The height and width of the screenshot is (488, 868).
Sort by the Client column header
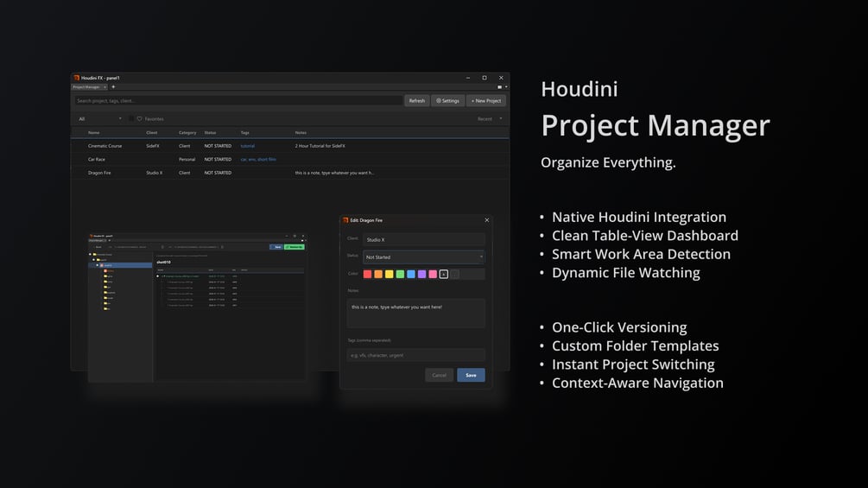(x=152, y=133)
